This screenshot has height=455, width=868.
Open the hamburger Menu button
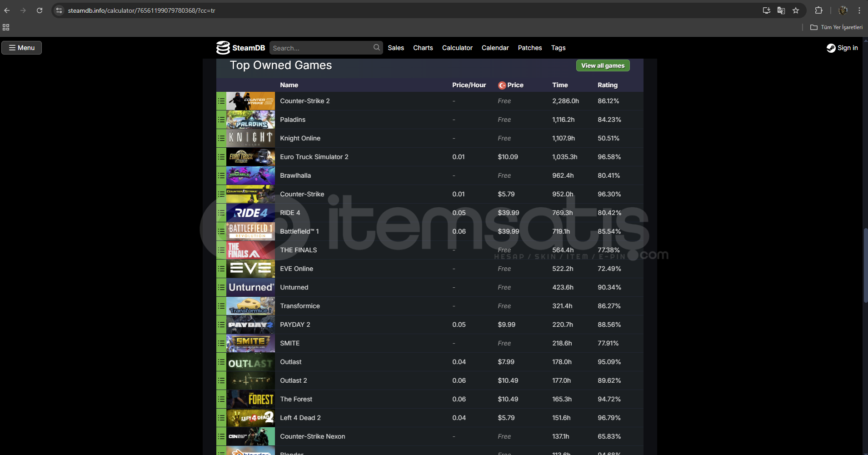coord(22,48)
